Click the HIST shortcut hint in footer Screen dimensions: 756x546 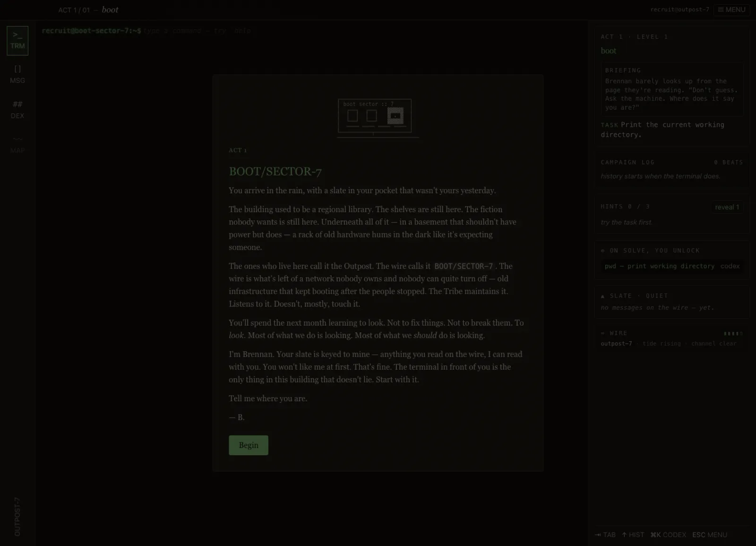pos(633,535)
